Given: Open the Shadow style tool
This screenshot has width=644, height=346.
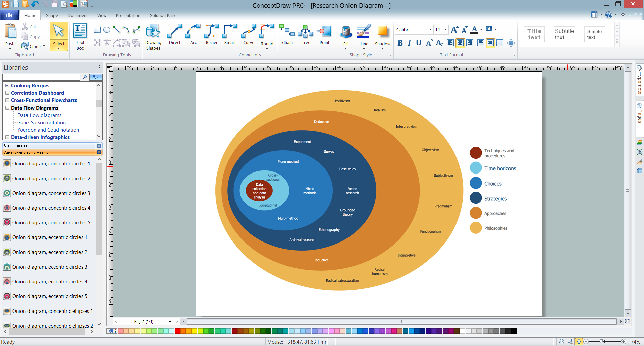Looking at the screenshot, I should coord(382,36).
